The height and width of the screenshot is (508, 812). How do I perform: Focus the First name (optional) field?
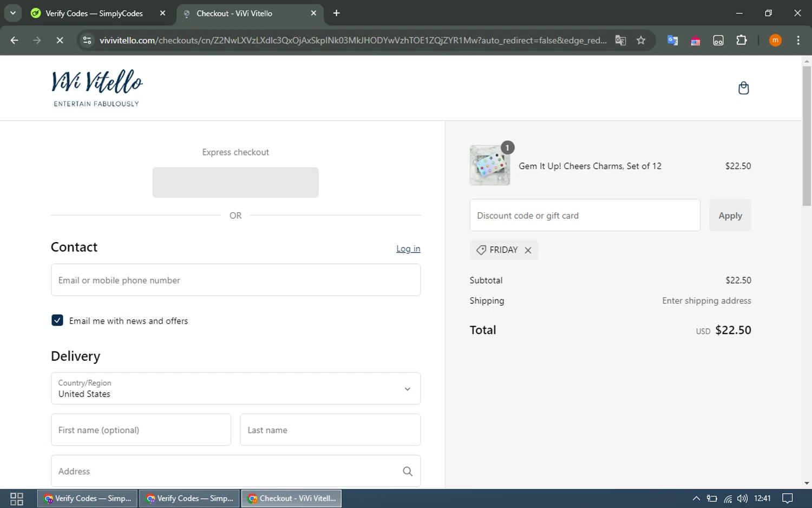[x=141, y=430]
